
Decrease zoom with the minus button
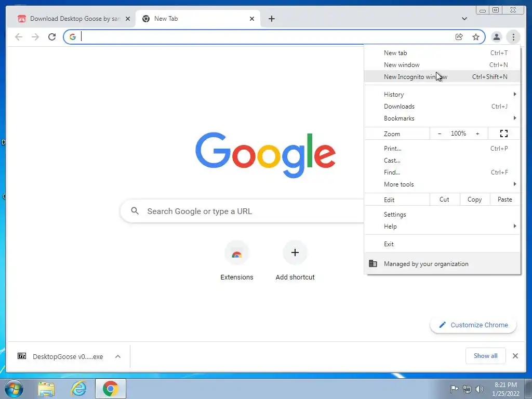click(440, 134)
